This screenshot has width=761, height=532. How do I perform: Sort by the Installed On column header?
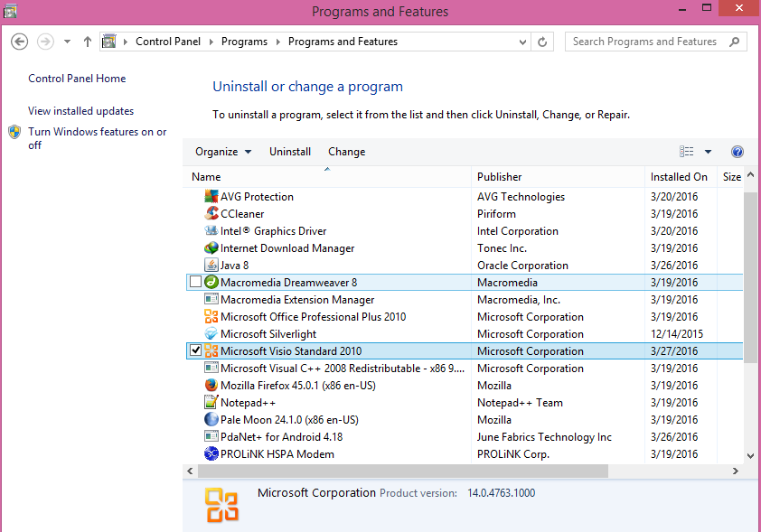[x=681, y=177]
